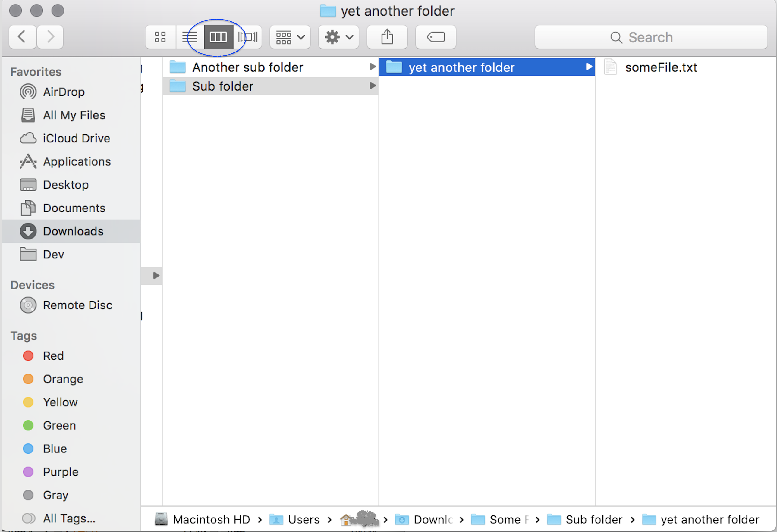Filter by the Purple tag
This screenshot has height=532, width=777.
coord(71,472)
